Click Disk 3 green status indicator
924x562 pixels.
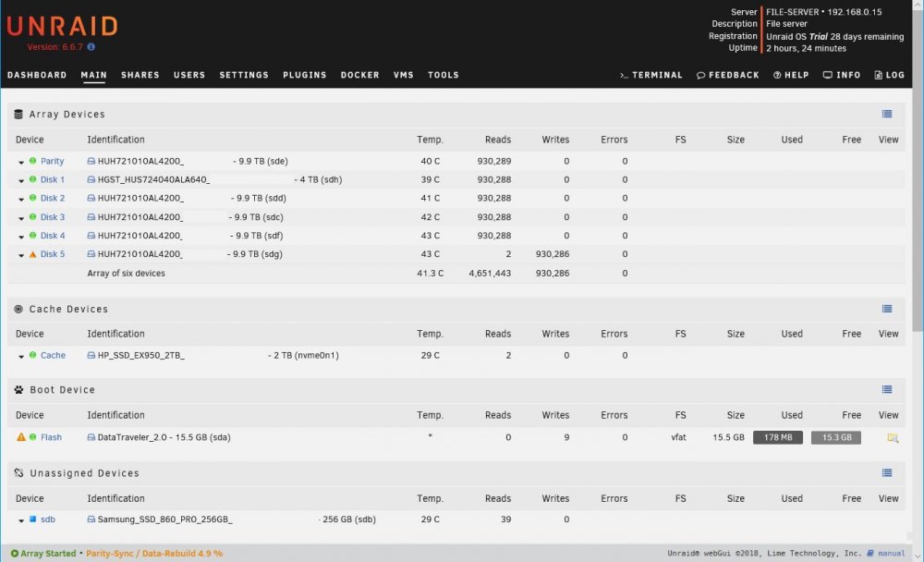[33, 216]
